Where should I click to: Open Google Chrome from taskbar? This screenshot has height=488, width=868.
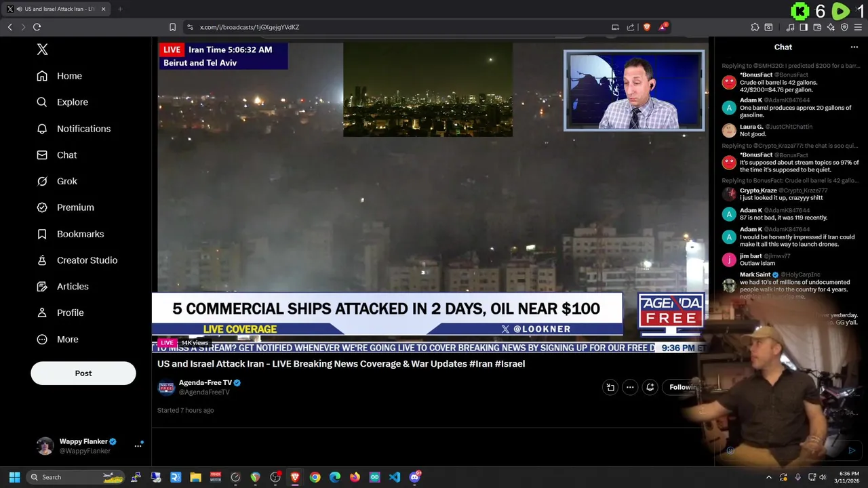click(x=315, y=477)
